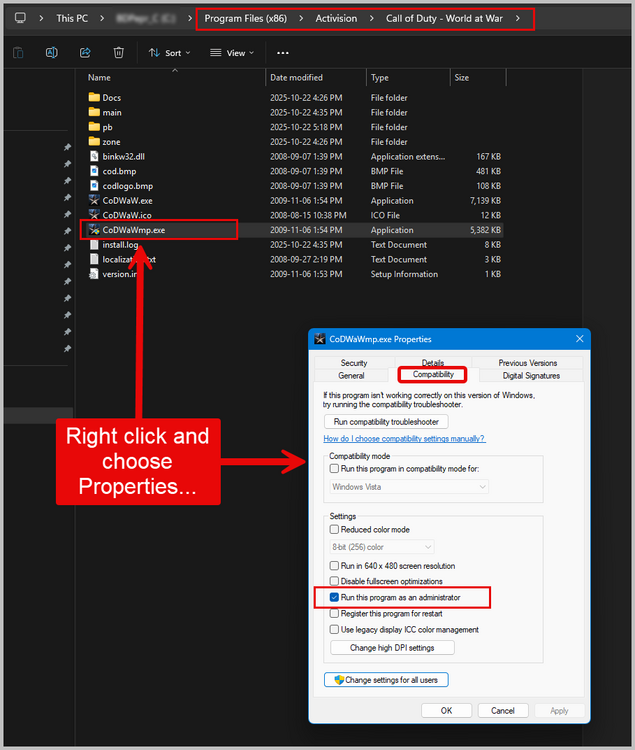This screenshot has width=635, height=750.
Task: Select the binkw32.dll file icon
Action: 95,157
